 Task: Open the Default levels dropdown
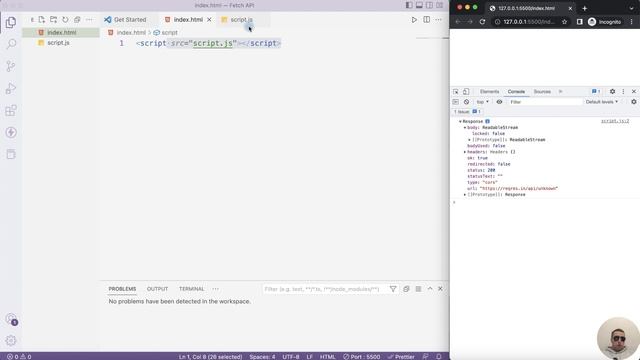click(x=602, y=102)
